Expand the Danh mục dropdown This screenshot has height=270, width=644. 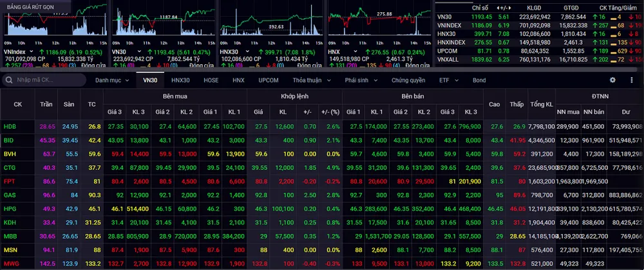coord(111,80)
